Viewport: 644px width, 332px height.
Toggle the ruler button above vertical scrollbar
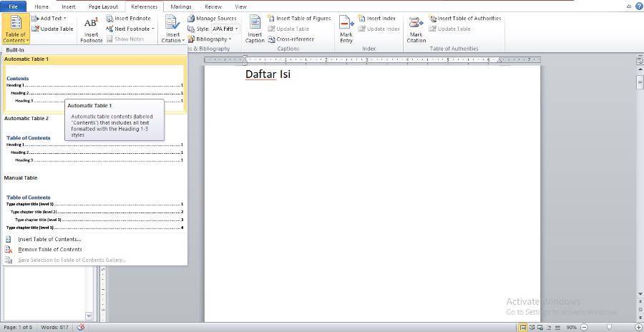(x=640, y=60)
